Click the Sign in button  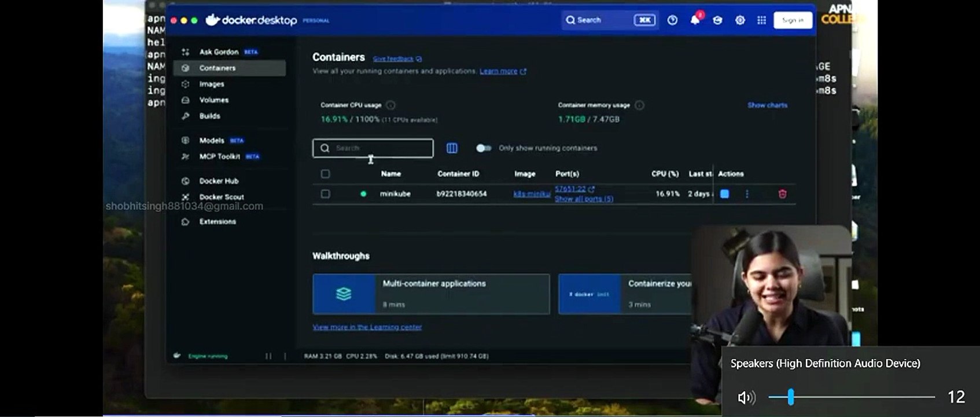click(793, 20)
